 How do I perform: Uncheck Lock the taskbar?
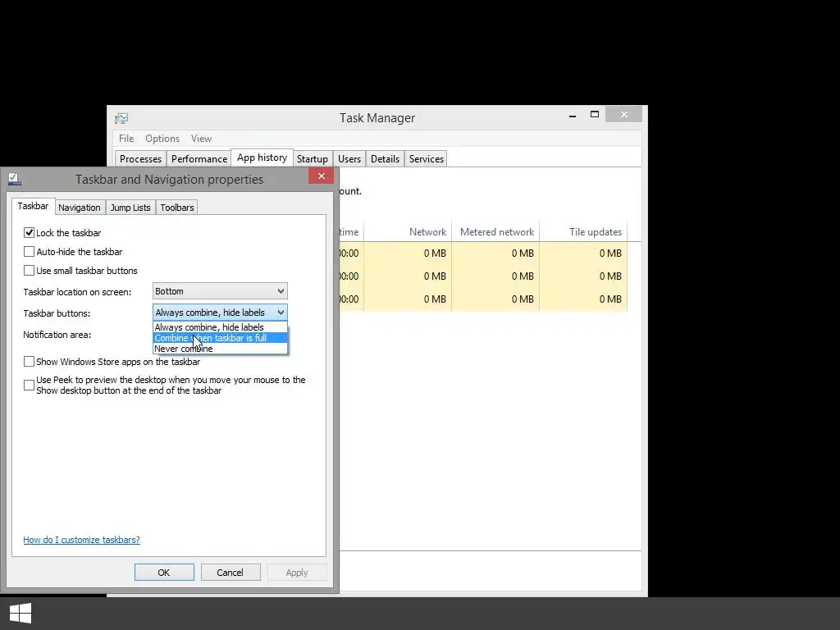[29, 232]
